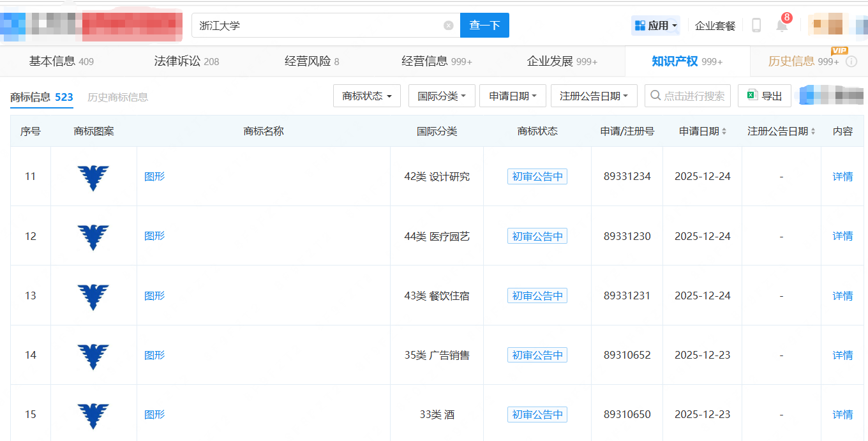Open 详情 for registration 89331230
The width and height of the screenshot is (868, 441).
[842, 236]
